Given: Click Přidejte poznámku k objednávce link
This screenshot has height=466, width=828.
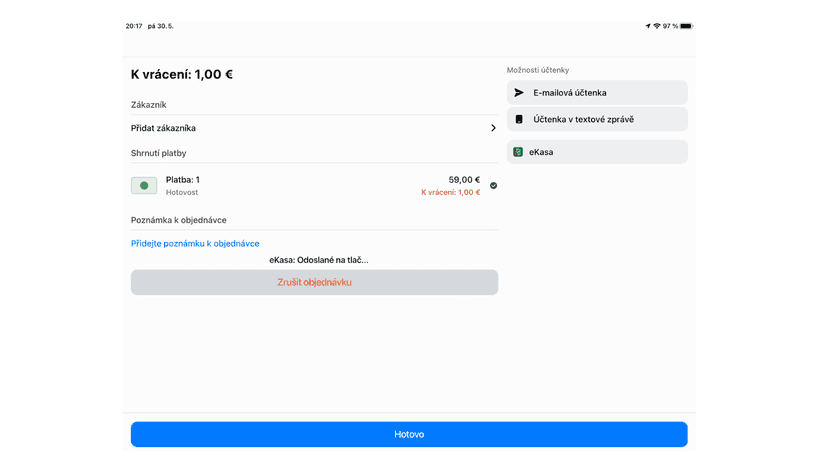Looking at the screenshot, I should pyautogui.click(x=195, y=244).
